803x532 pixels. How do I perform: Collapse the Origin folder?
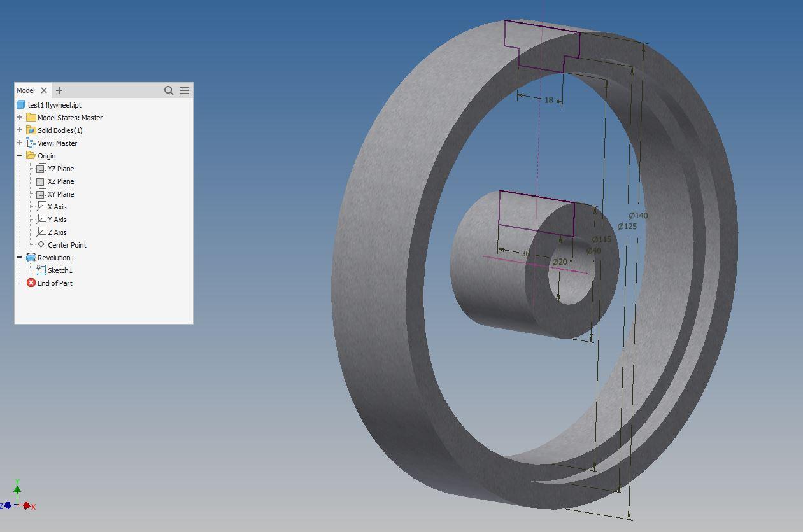[20, 155]
